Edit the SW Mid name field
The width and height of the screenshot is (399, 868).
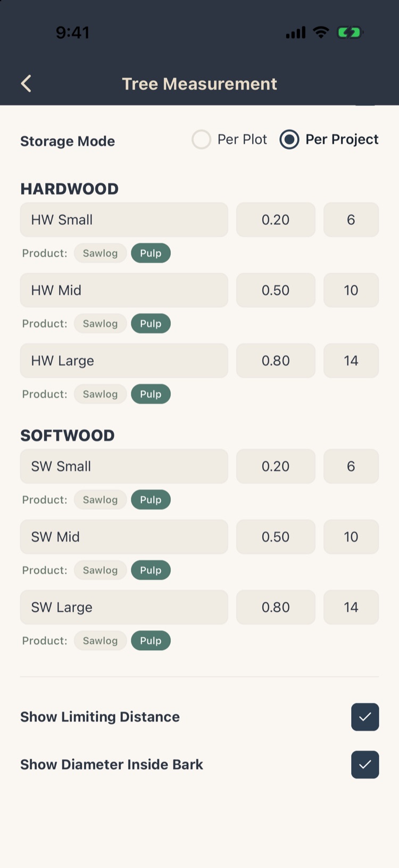click(x=124, y=537)
